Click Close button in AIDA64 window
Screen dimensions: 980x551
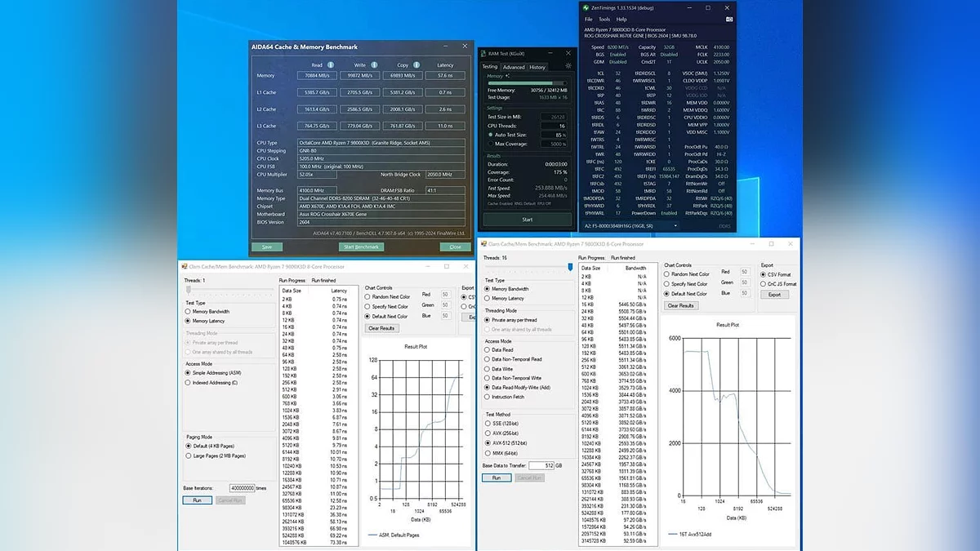pyautogui.click(x=456, y=247)
